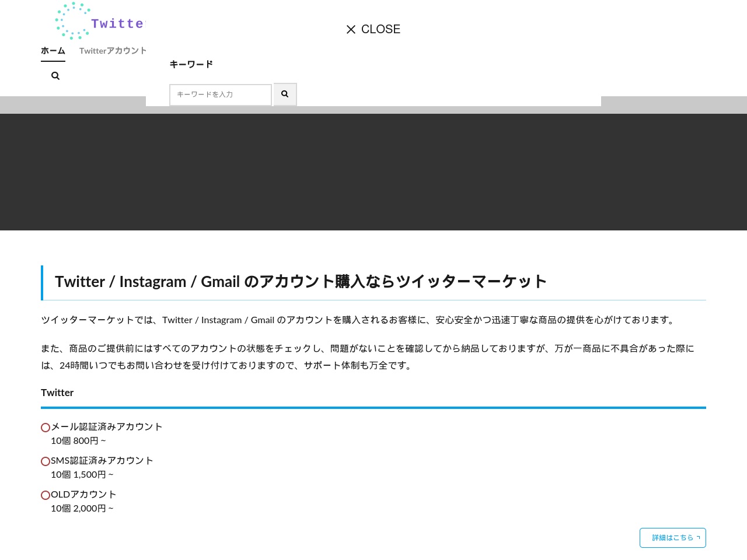Select the メール認証済みアカウント text
747x560 pixels.
point(107,426)
